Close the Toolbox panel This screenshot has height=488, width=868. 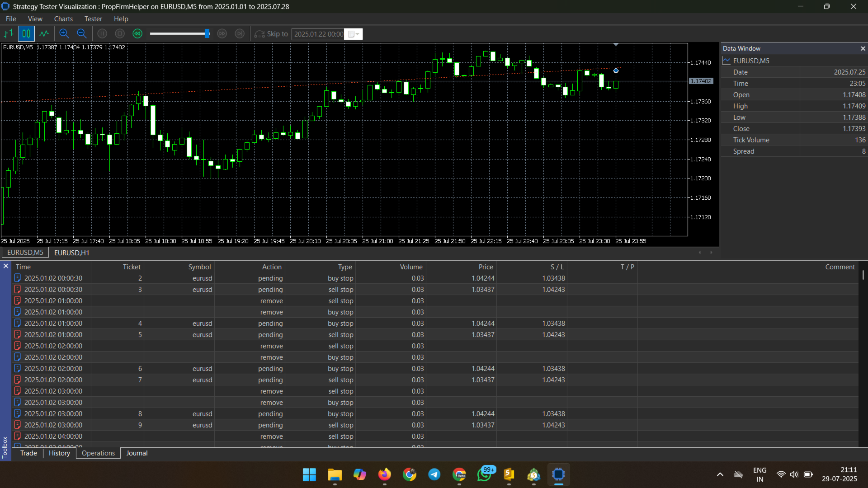coord(6,266)
